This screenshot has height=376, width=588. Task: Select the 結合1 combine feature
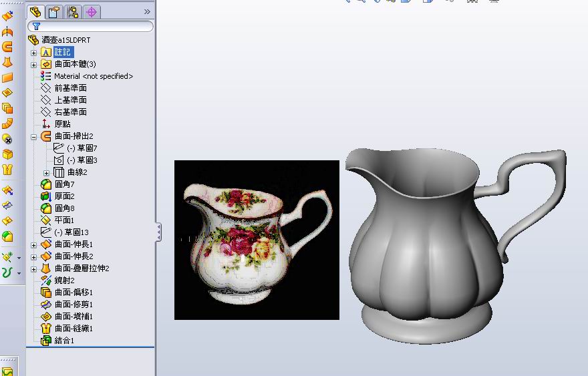pos(64,341)
